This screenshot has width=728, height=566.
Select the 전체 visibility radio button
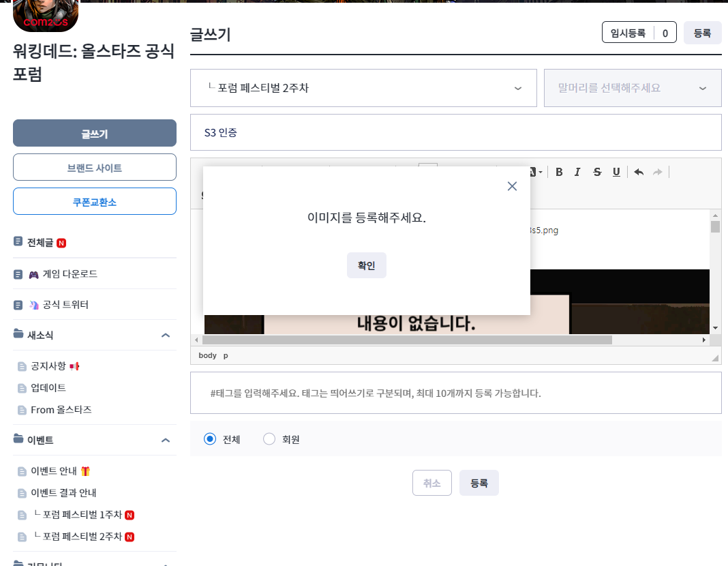click(x=210, y=438)
